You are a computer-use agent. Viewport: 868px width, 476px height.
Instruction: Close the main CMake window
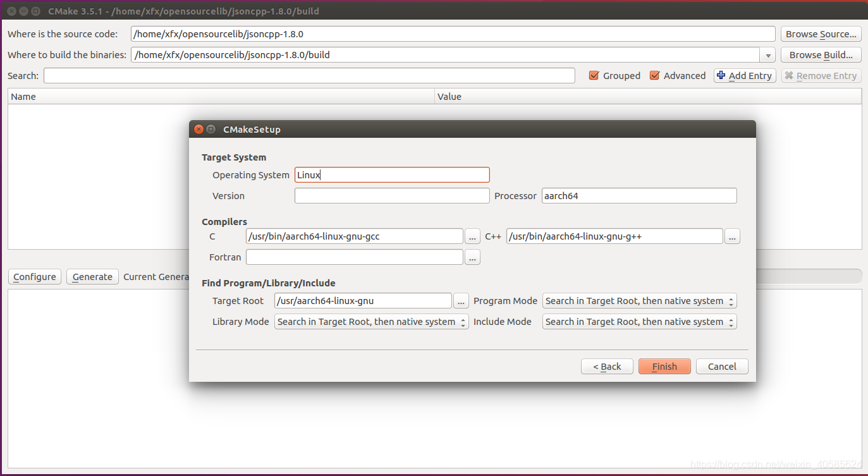[x=11, y=11]
